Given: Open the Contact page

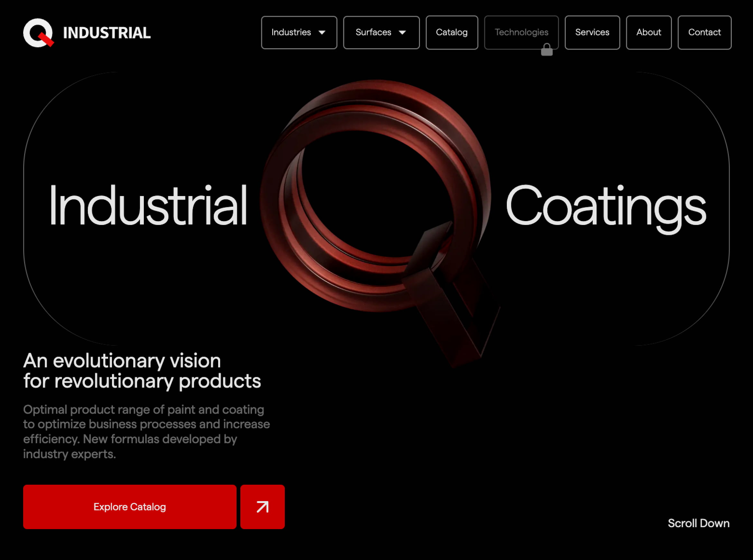Looking at the screenshot, I should [704, 33].
